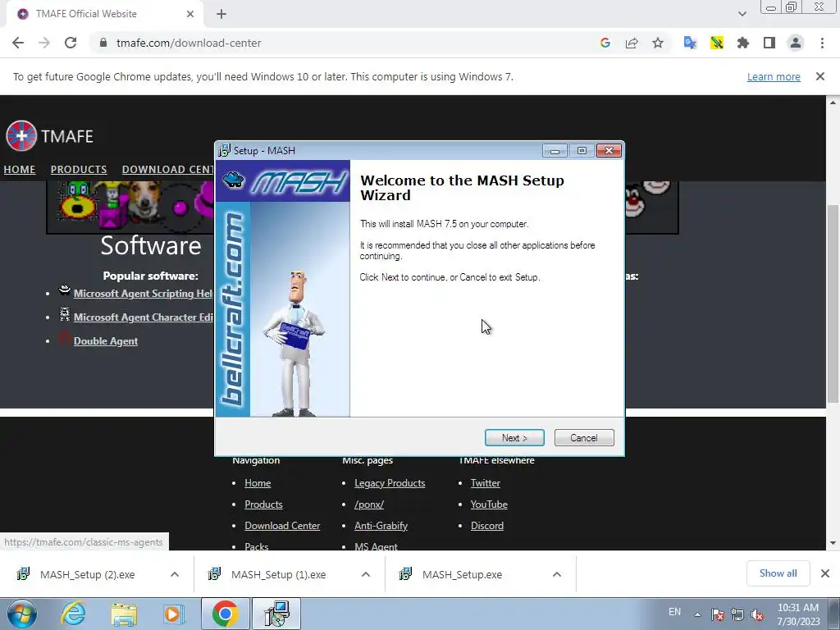The width and height of the screenshot is (840, 630).
Task: Open a new browser tab
Action: point(221,15)
